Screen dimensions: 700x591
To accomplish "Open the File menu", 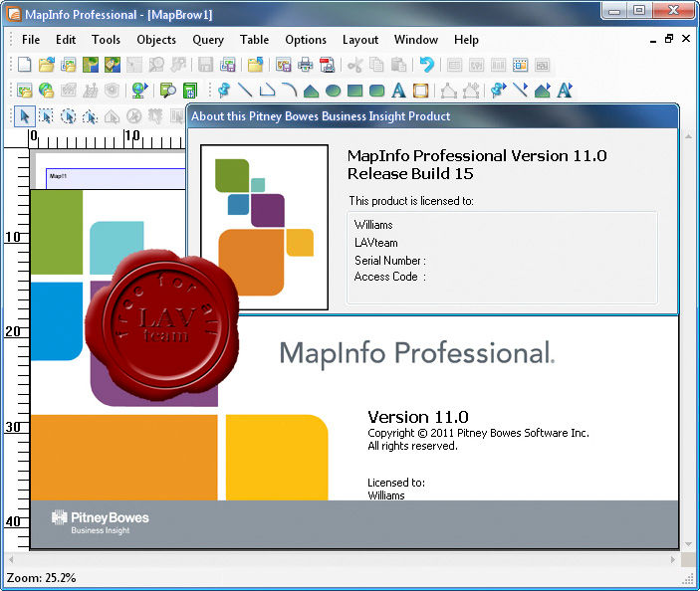I will (31, 40).
